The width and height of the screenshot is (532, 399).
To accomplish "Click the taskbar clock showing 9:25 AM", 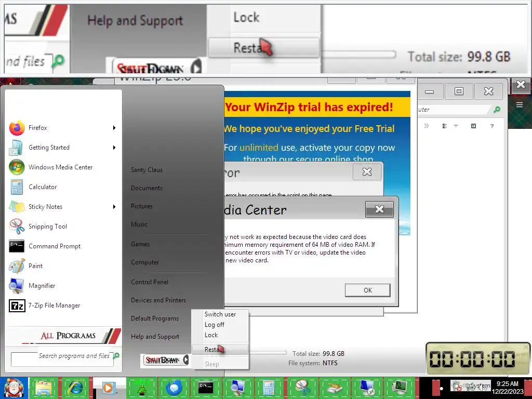I will (x=508, y=388).
